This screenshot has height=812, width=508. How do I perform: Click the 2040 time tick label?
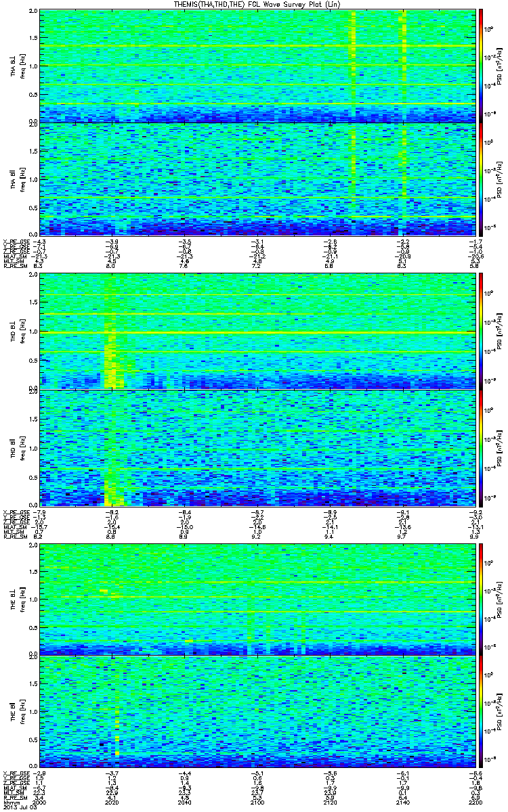tap(185, 803)
